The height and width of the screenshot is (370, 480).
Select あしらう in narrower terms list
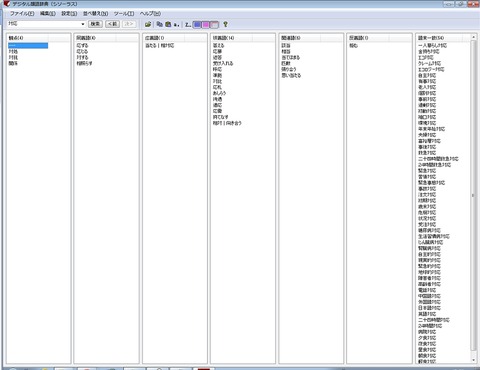pos(219,93)
